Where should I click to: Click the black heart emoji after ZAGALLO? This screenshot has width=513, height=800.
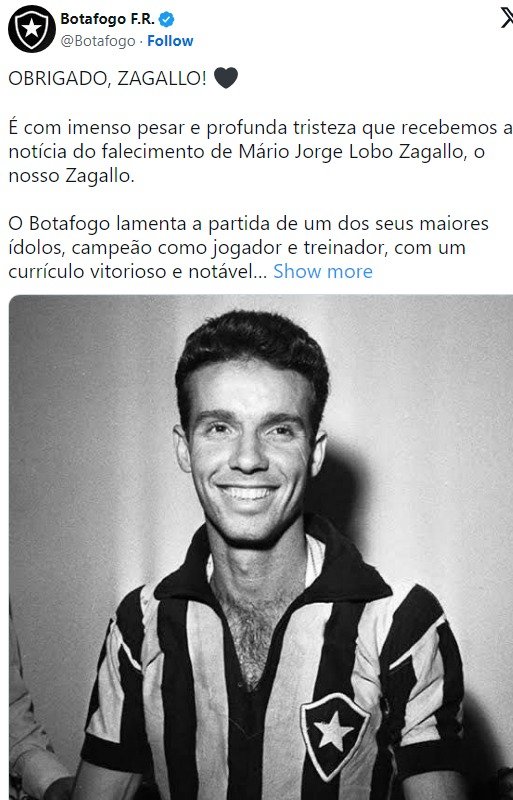coord(226,78)
